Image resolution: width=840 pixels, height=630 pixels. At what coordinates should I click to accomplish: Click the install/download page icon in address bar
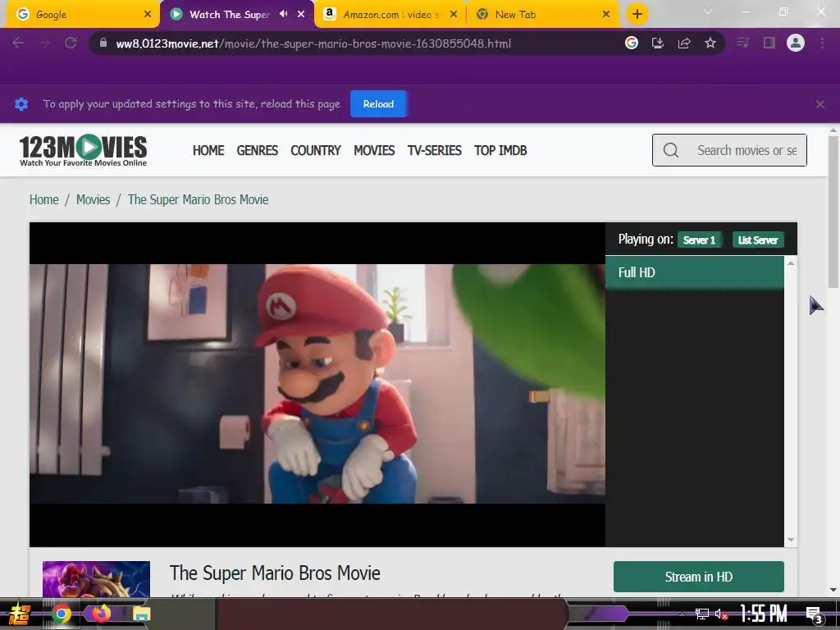pyautogui.click(x=658, y=43)
